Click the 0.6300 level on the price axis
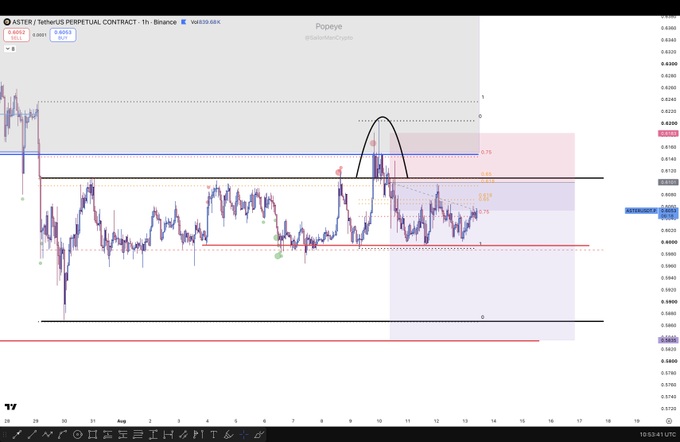680x442 pixels. coord(669,64)
